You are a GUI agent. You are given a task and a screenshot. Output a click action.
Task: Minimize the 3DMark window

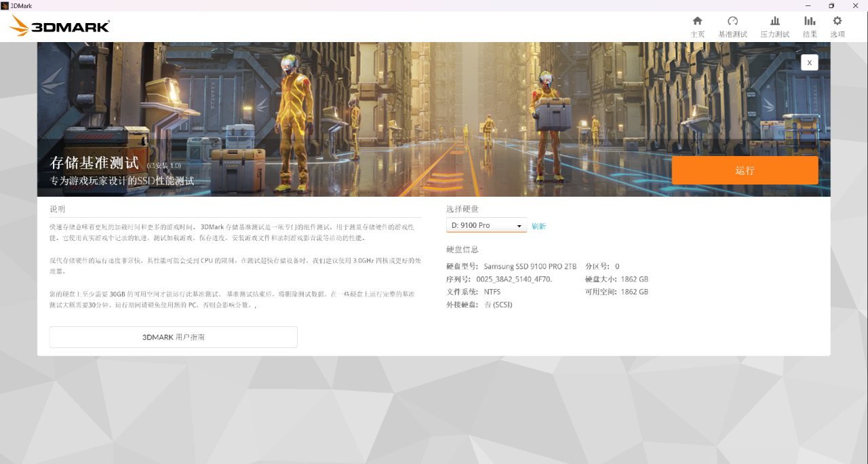click(x=808, y=5)
